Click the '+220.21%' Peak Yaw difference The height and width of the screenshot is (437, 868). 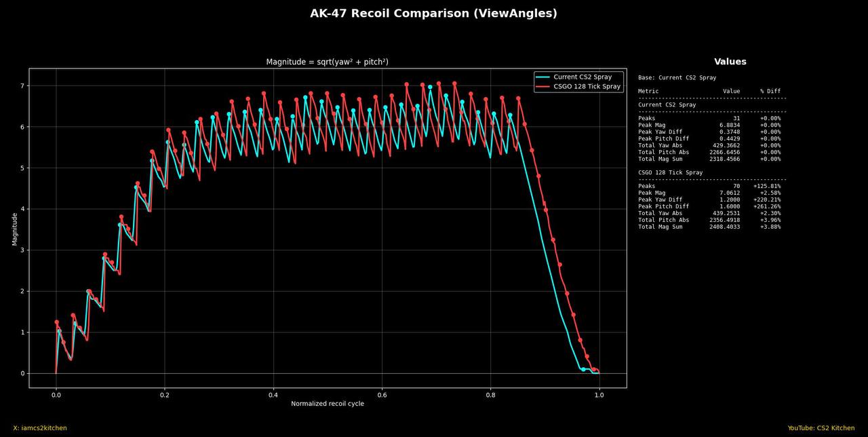coord(767,199)
